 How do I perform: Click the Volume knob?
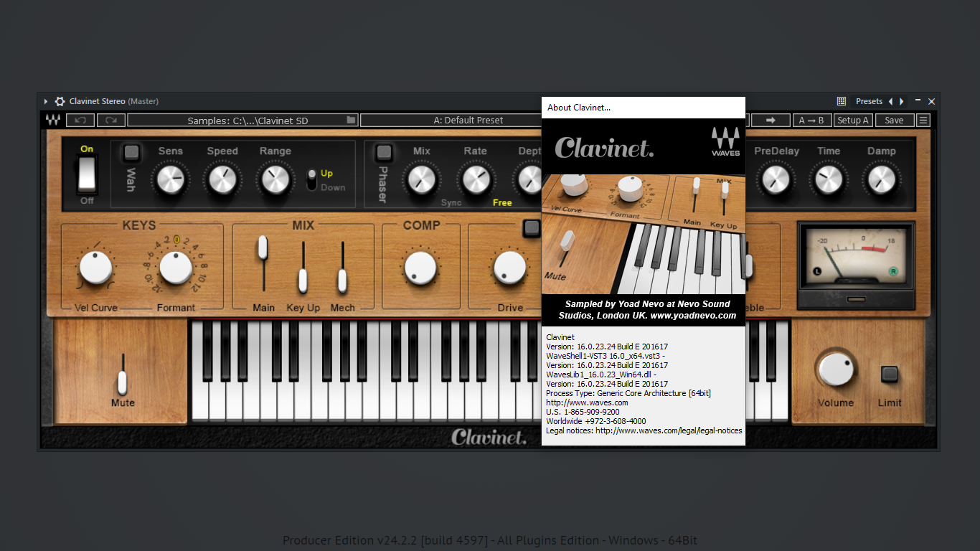[x=836, y=369]
